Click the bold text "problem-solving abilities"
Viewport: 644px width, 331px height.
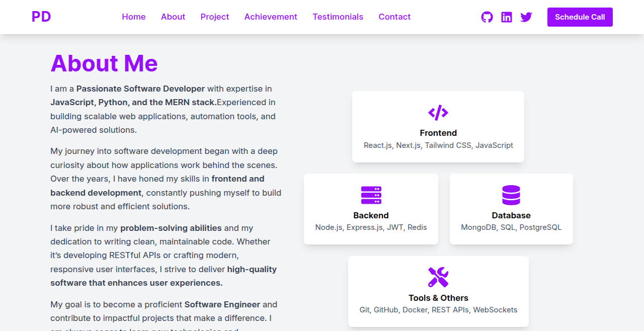[x=171, y=228]
